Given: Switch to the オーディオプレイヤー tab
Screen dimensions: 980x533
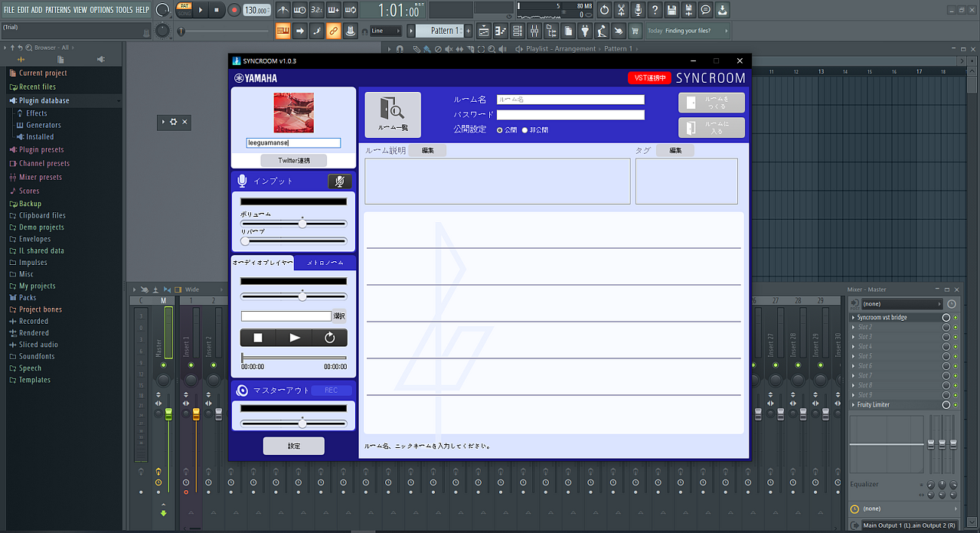Looking at the screenshot, I should [x=263, y=263].
